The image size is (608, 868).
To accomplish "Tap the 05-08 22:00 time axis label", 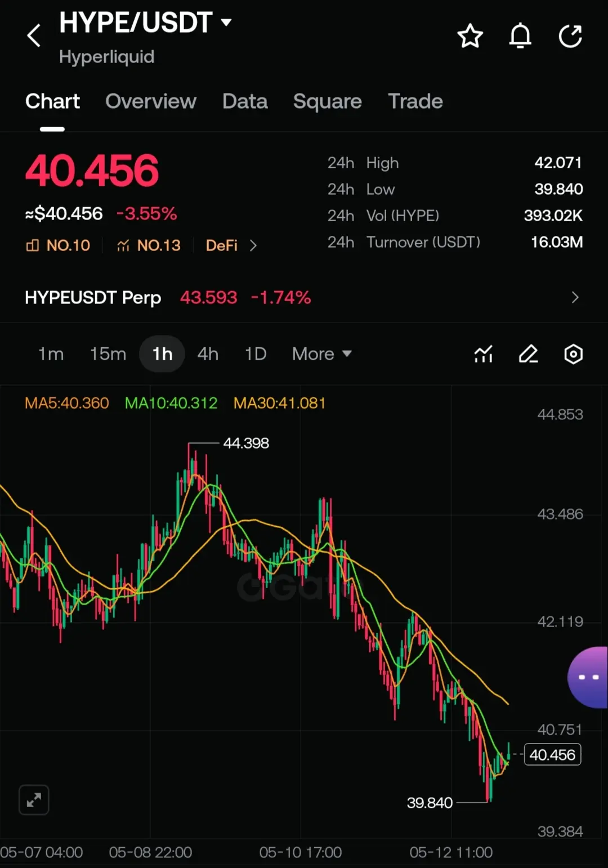I will [150, 852].
